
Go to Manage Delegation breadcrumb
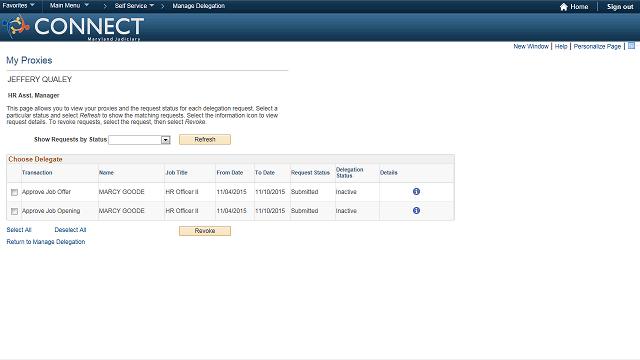tap(198, 6)
